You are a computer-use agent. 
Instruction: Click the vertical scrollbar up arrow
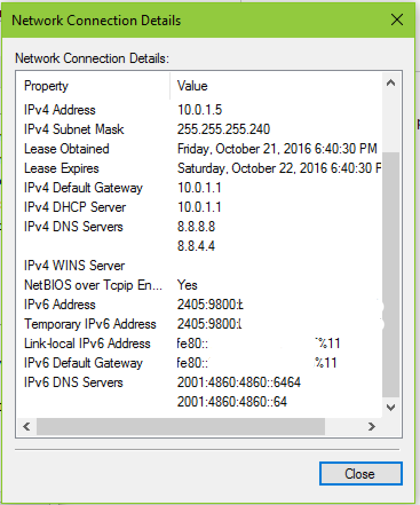click(x=391, y=83)
